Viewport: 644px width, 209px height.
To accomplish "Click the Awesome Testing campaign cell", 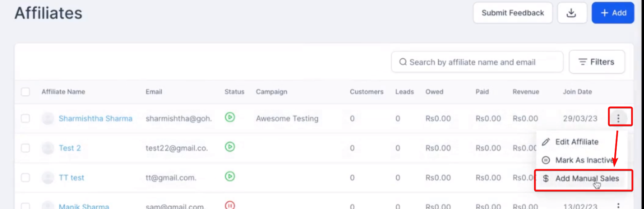I will point(287,119).
